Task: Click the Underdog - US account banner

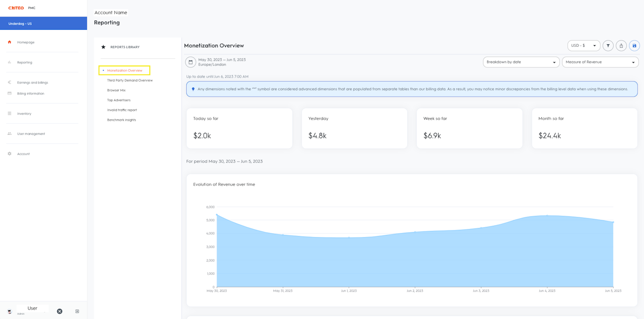Action: pos(43,24)
